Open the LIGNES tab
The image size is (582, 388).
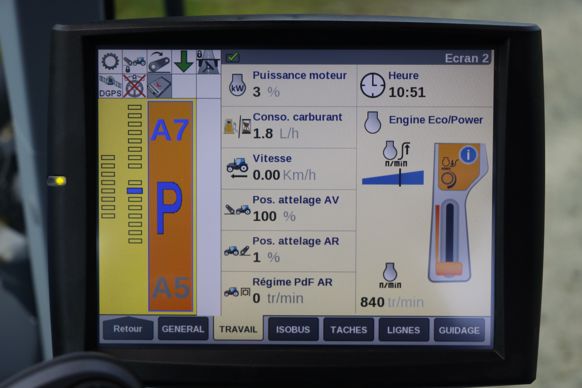(x=403, y=330)
